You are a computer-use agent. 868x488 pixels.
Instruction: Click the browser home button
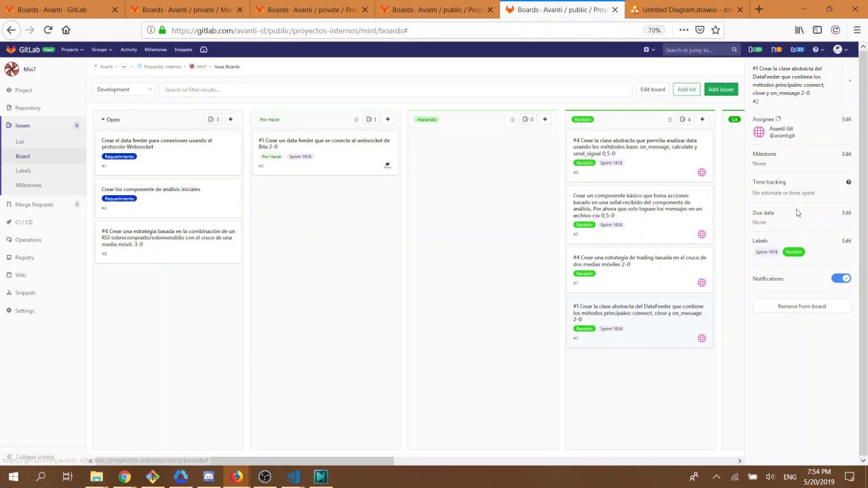click(x=66, y=30)
